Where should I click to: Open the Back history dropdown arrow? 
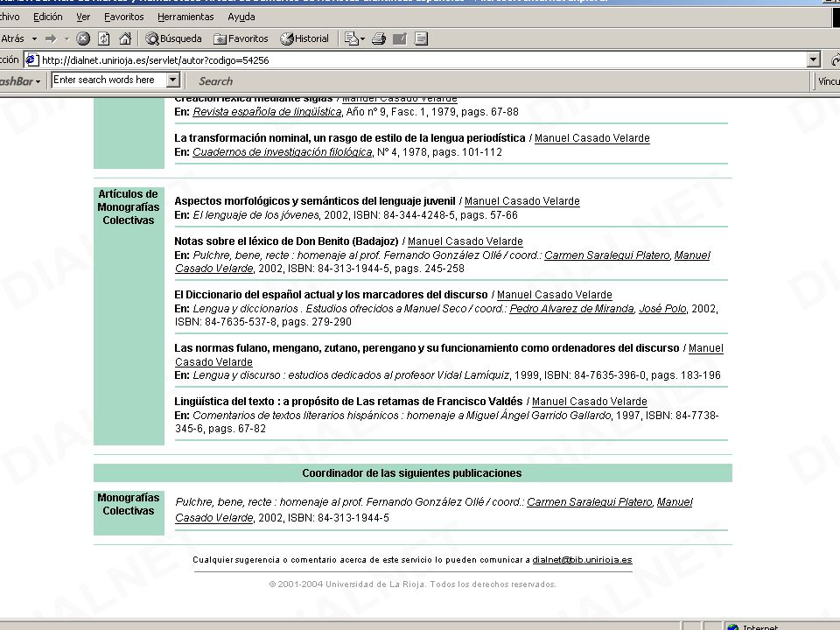click(x=34, y=38)
